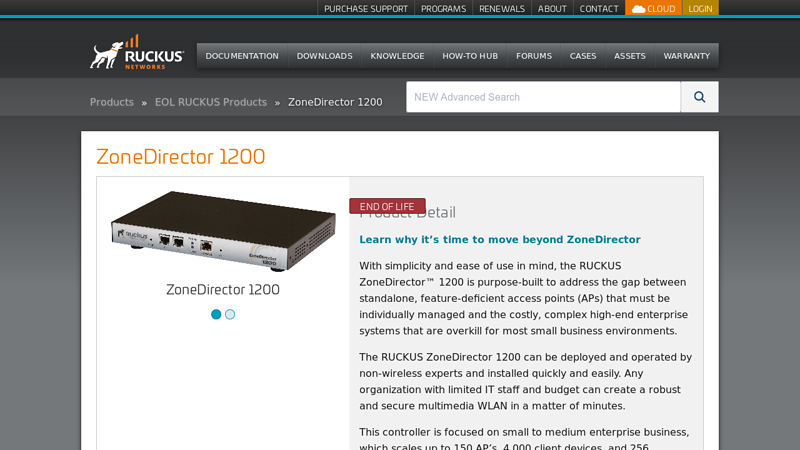This screenshot has height=450, width=800.
Task: Open the Knowledge nav tab
Action: click(x=397, y=56)
